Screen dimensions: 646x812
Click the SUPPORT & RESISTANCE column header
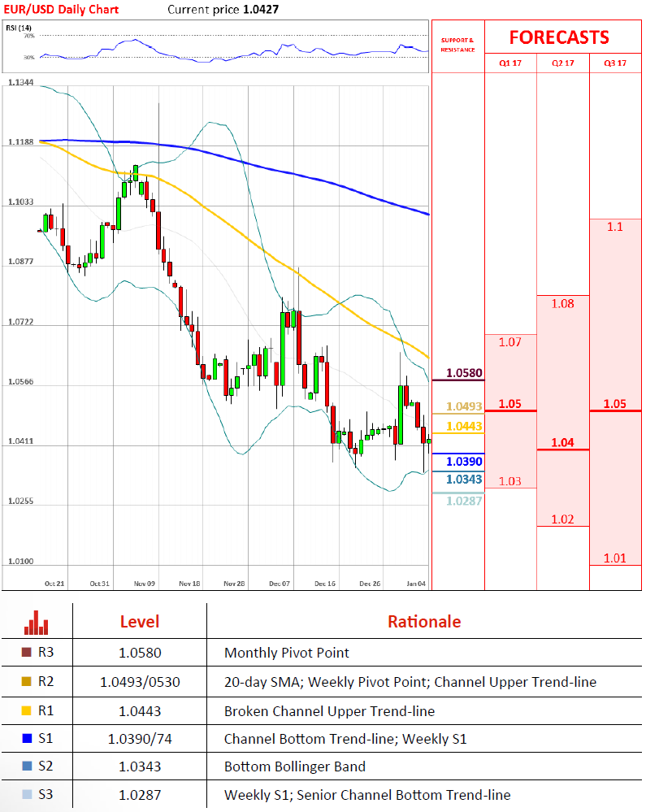[x=457, y=45]
